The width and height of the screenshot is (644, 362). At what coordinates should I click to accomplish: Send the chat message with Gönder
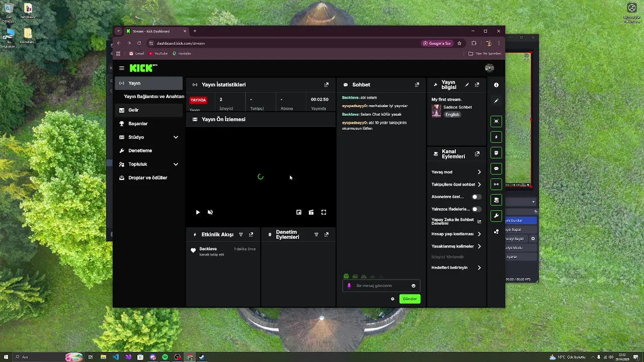click(410, 299)
